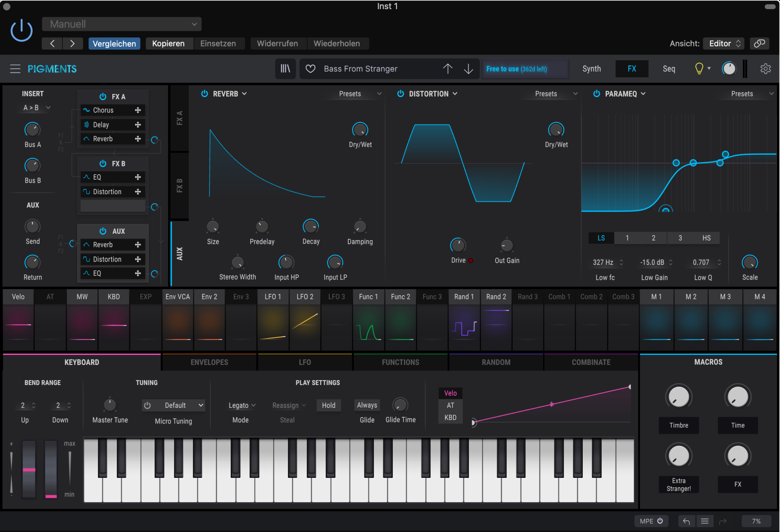Screen dimensions: 780x532
Task: Go to next preset with right chevron
Action: point(72,43)
